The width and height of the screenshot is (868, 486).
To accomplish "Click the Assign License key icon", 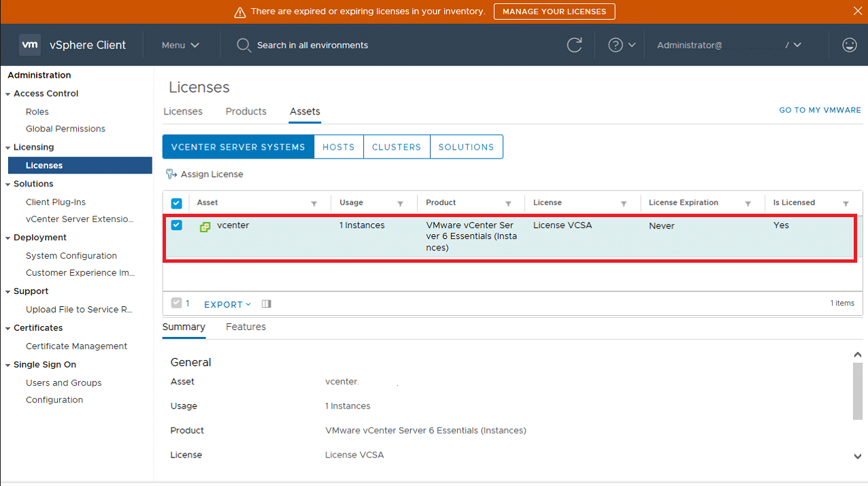I will (x=171, y=174).
